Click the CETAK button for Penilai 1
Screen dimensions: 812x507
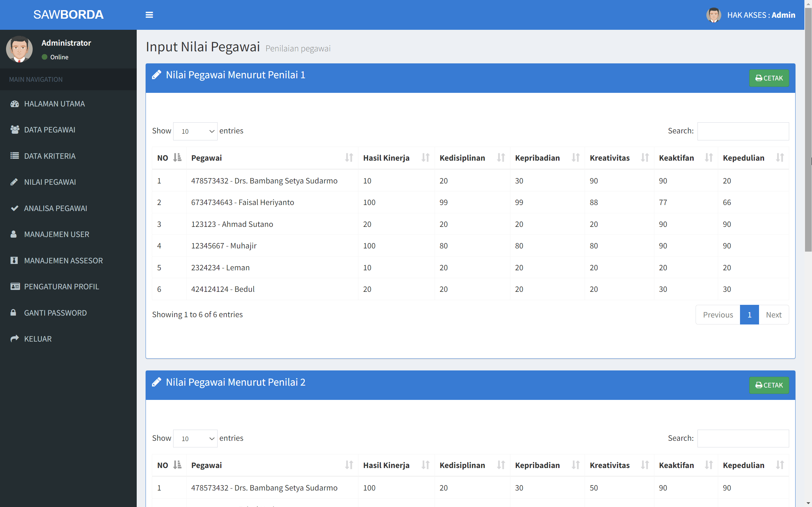pos(769,78)
